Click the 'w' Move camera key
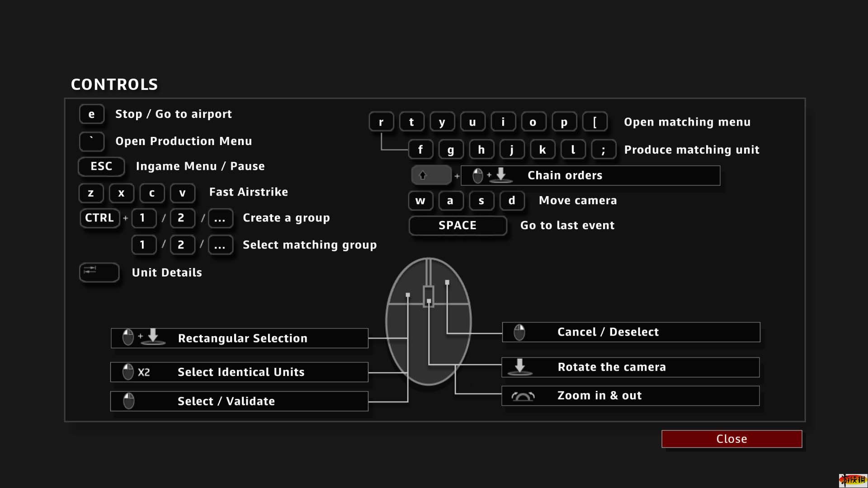Screen dimensions: 868x488 click(420, 201)
